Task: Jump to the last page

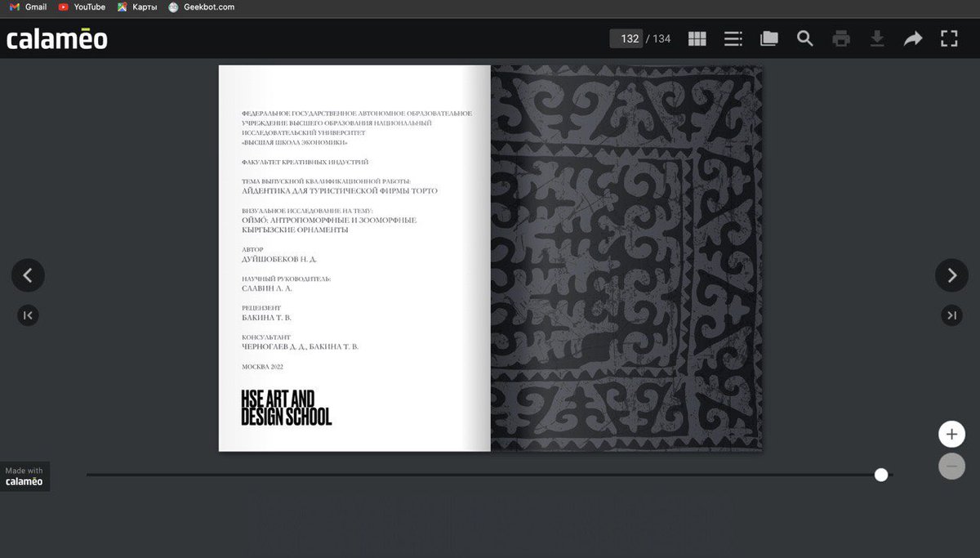Action: pos(951,315)
